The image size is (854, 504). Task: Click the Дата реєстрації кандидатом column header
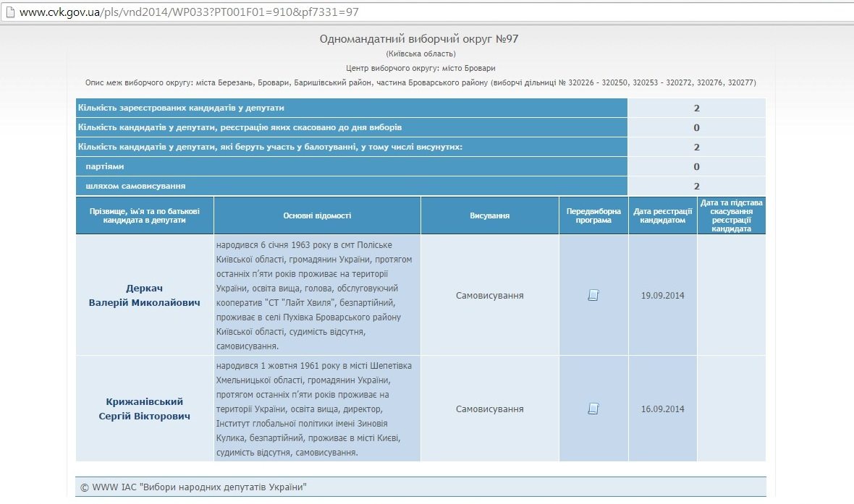click(663, 215)
